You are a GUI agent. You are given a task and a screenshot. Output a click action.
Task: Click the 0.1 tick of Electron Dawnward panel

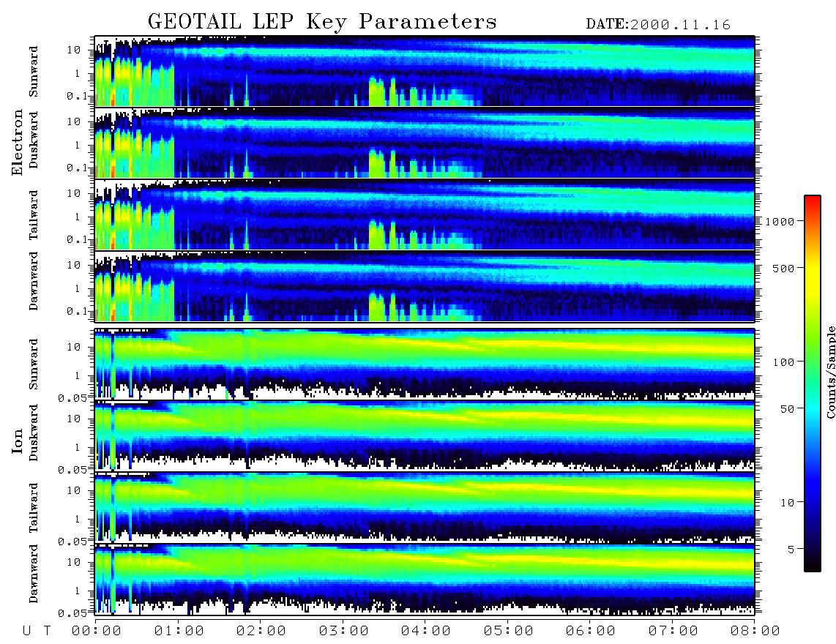78,311
